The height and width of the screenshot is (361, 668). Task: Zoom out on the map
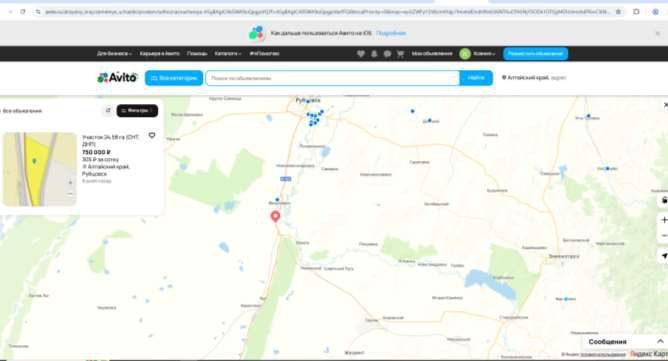point(663,235)
